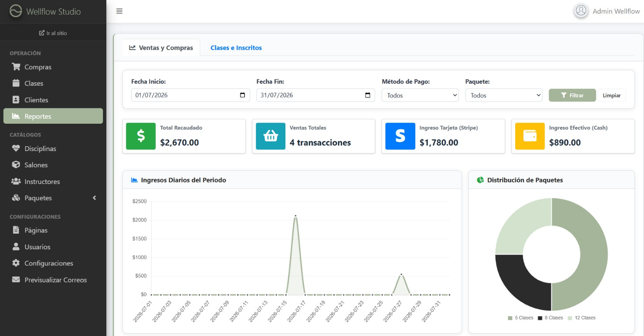This screenshot has width=644, height=336.
Task: Click the Distribución de Paquetes pie icon
Action: [480, 180]
